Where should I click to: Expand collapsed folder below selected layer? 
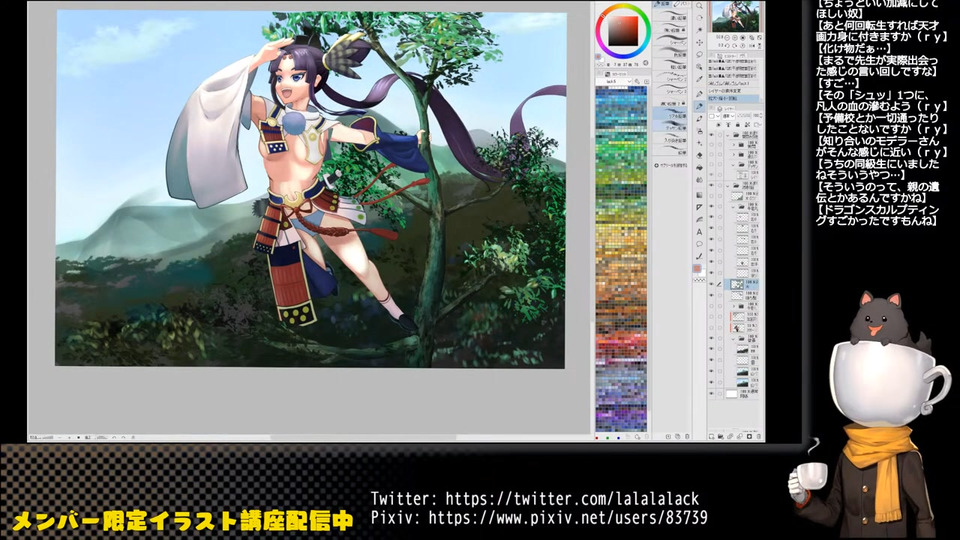pyautogui.click(x=734, y=306)
